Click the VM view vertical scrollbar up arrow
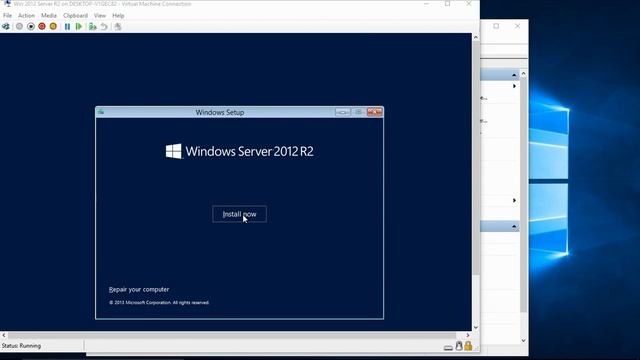640x360 pixels. pos(476,37)
